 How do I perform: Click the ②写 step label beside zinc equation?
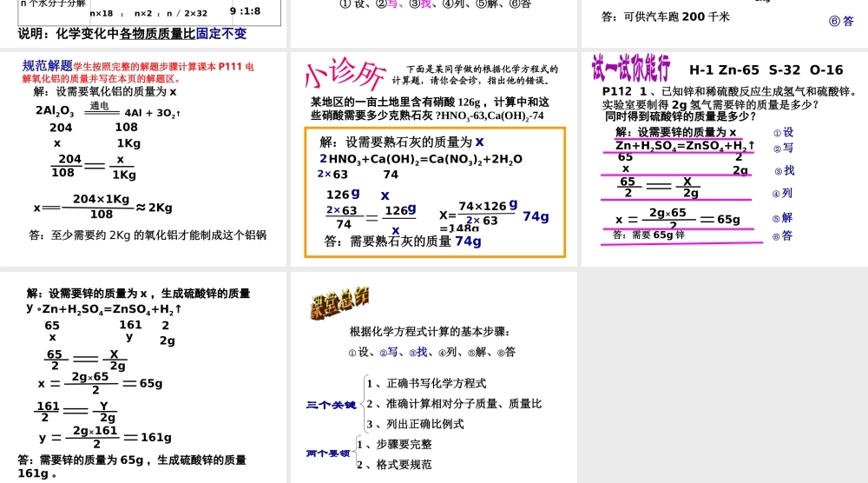click(783, 148)
